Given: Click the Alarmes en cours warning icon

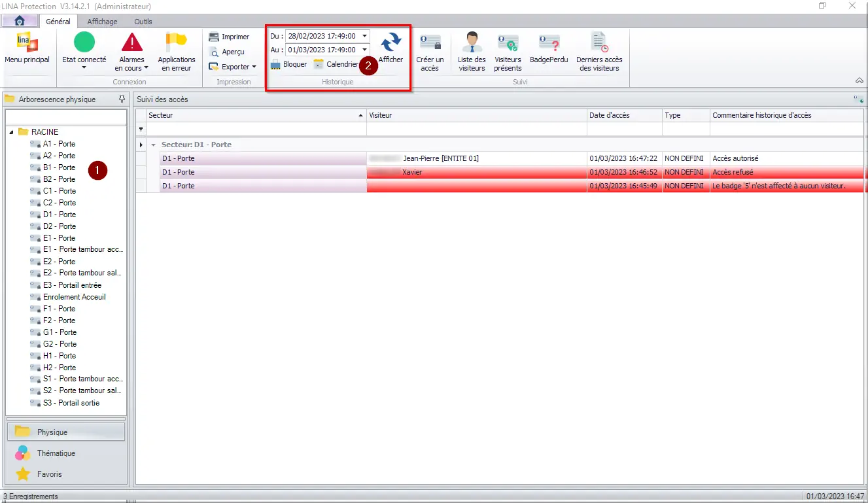Looking at the screenshot, I should click(132, 43).
